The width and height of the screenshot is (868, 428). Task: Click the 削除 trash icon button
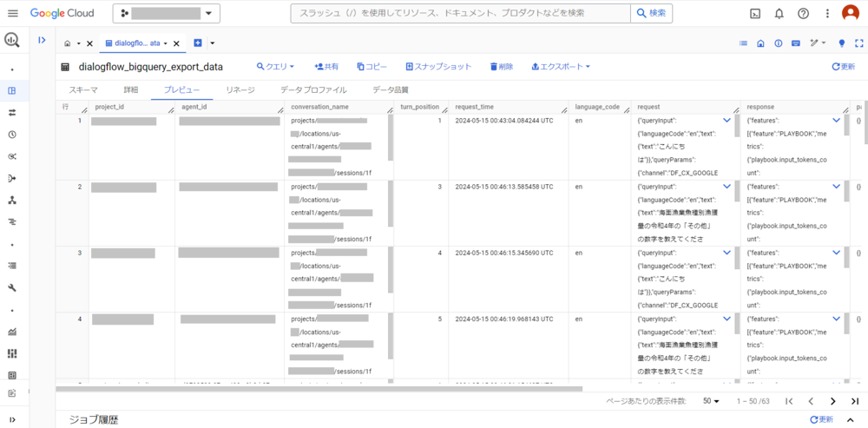501,66
